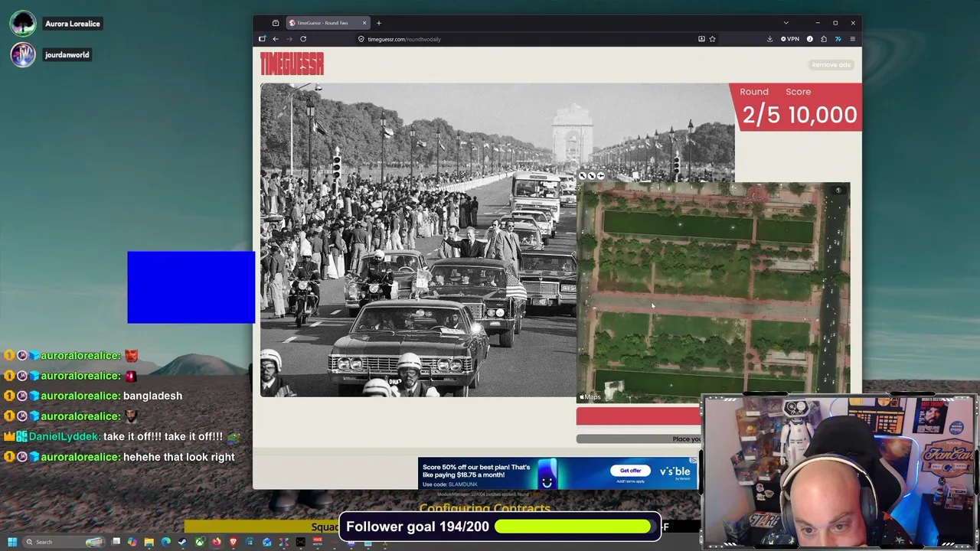Click the taskbar Search box
The image size is (980, 551).
64,542
